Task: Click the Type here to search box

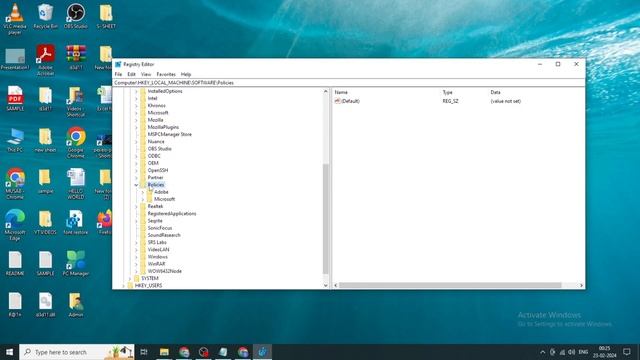Action: pyautogui.click(x=77, y=352)
